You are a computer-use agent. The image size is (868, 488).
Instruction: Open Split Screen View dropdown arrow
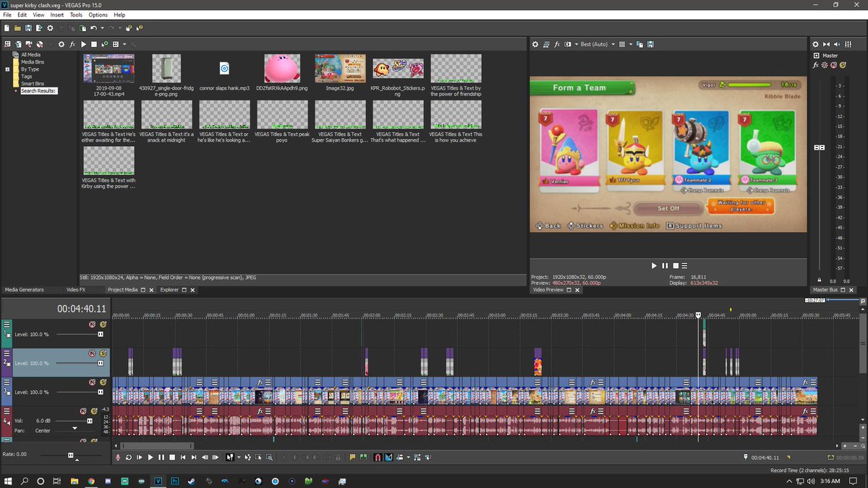tap(576, 44)
